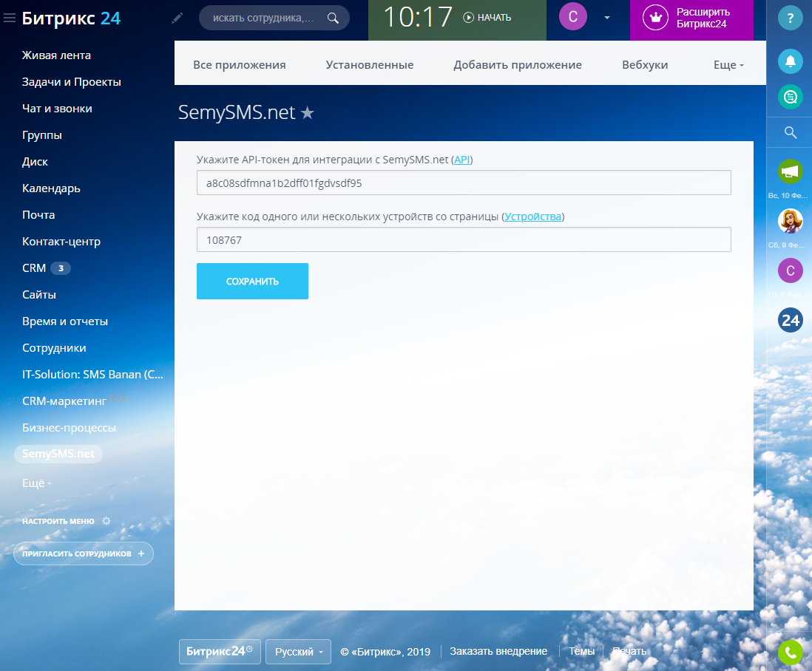
Task: Open Время и отчеты in sidebar
Action: click(65, 321)
